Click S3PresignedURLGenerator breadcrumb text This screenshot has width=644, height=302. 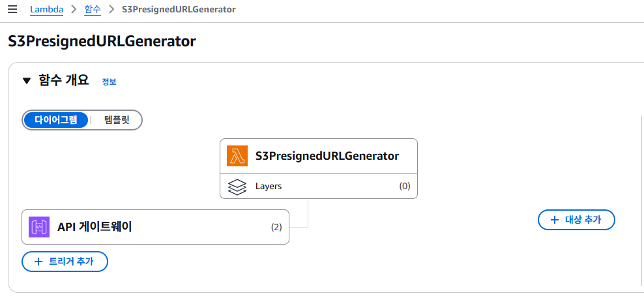pyautogui.click(x=179, y=9)
